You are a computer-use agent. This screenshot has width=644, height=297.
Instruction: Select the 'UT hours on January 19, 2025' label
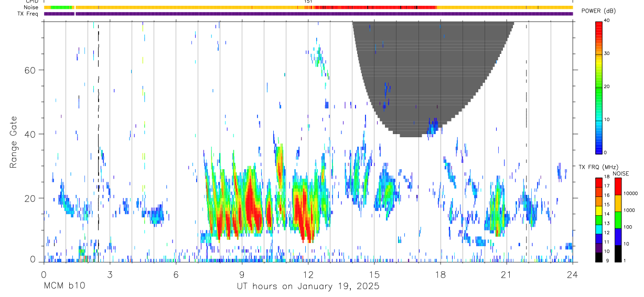pyautogui.click(x=308, y=286)
